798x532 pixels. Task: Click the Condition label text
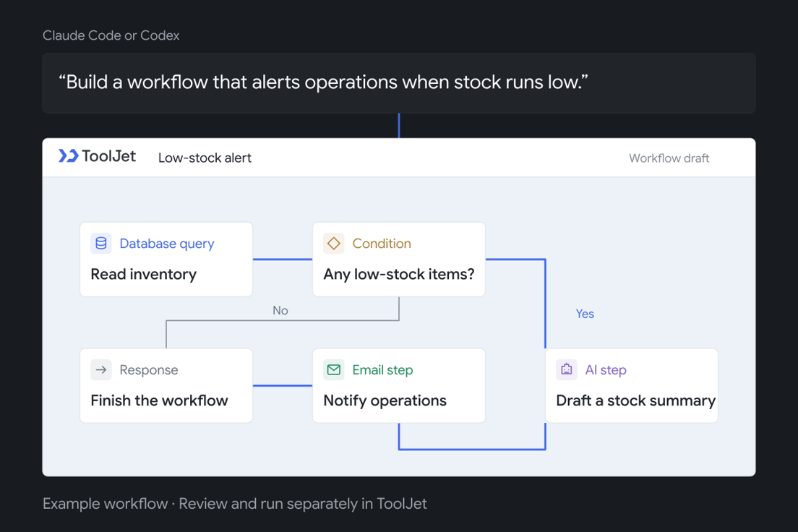click(x=382, y=244)
